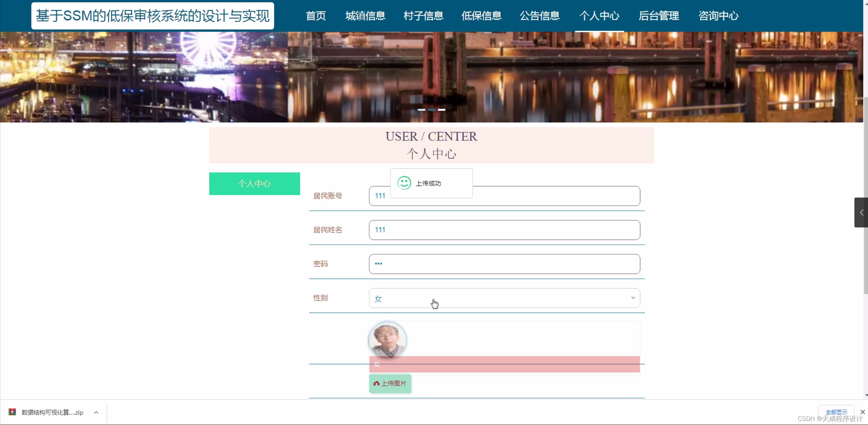Click the cloud upload icon on 上传图片

[376, 383]
